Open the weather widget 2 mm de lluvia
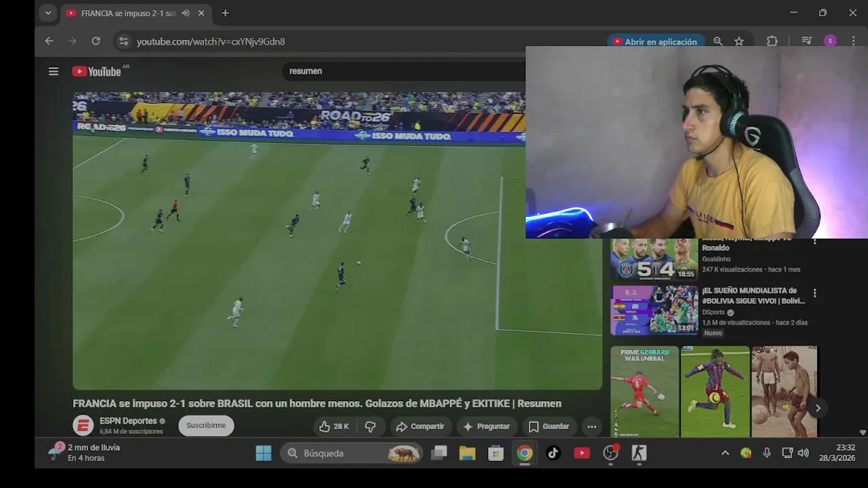The image size is (868, 488). pos(84,453)
